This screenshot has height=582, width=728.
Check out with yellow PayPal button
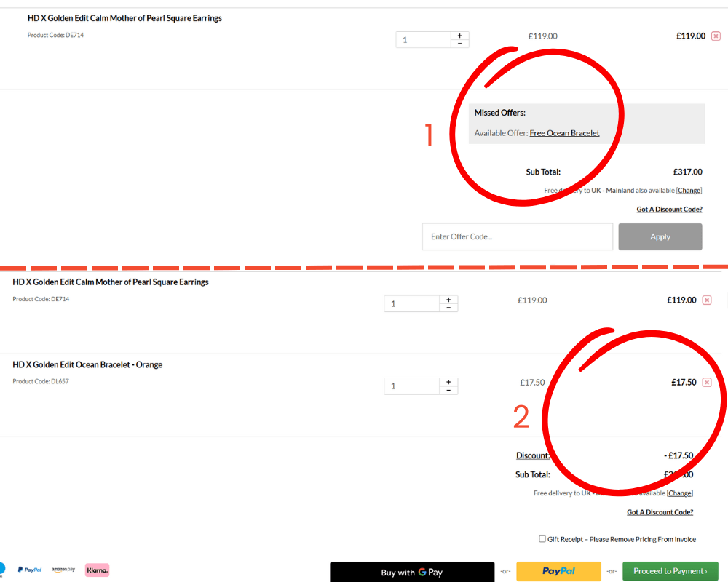coord(558,571)
